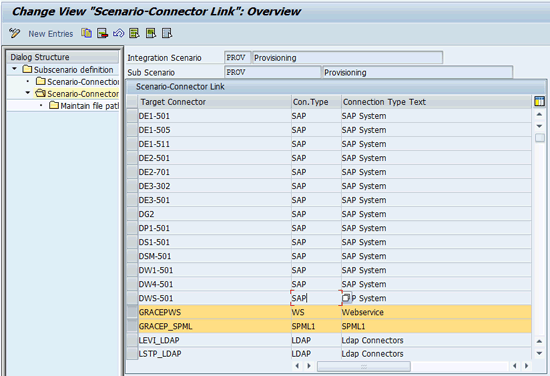Click the horizontal scrollbar thumb under the table
This screenshot has height=376, width=550.
(x=364, y=366)
